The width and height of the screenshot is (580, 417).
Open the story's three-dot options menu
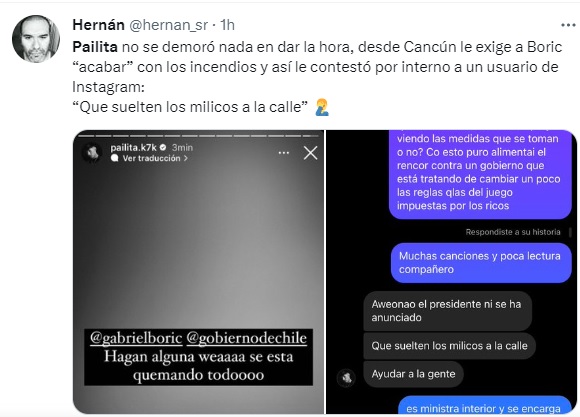click(x=284, y=153)
